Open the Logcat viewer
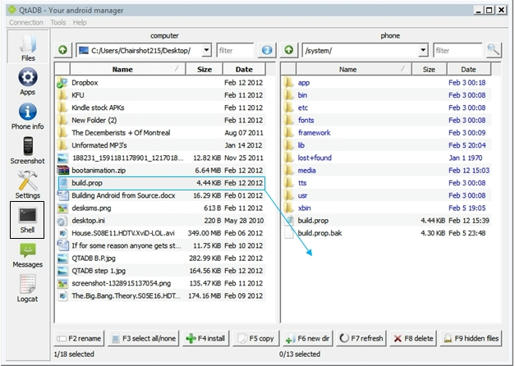Screen dimensions: 515x366 [x=28, y=289]
